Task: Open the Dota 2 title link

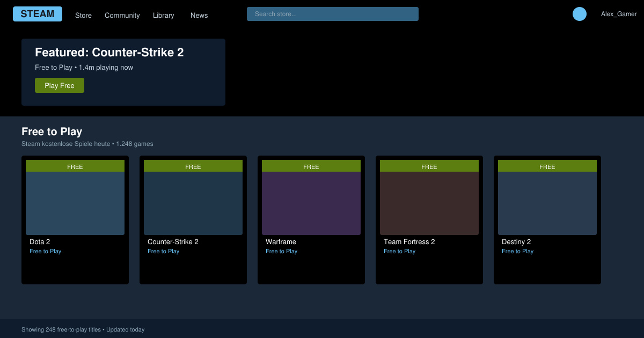Action: [x=40, y=242]
